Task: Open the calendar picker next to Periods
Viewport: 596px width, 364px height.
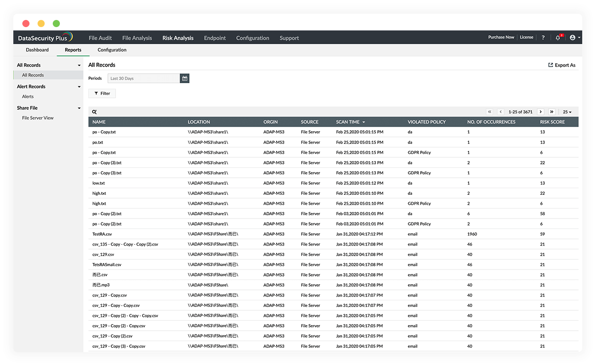Action: [184, 78]
